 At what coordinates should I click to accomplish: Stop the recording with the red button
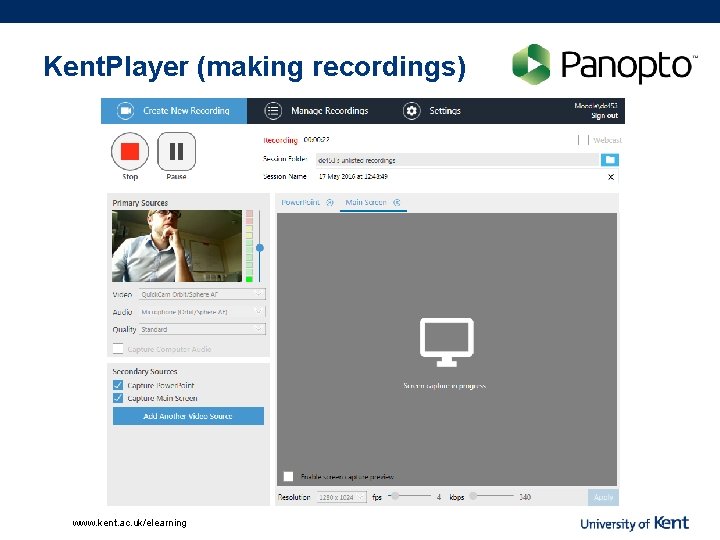pos(130,151)
